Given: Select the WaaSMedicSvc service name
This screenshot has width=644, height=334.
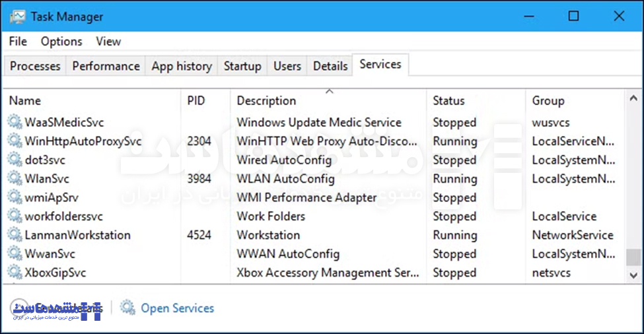Looking at the screenshot, I should 64,122.
